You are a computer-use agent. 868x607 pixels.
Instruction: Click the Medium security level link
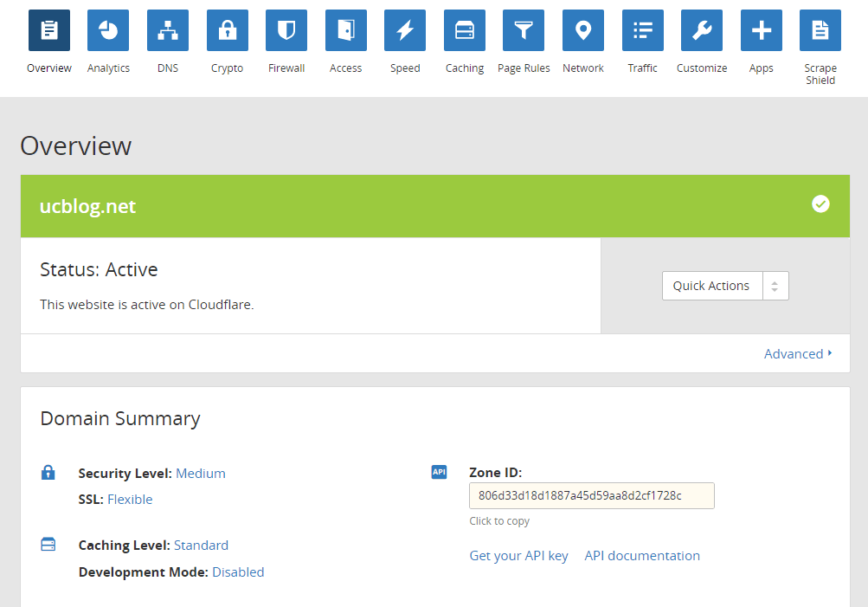pos(201,474)
